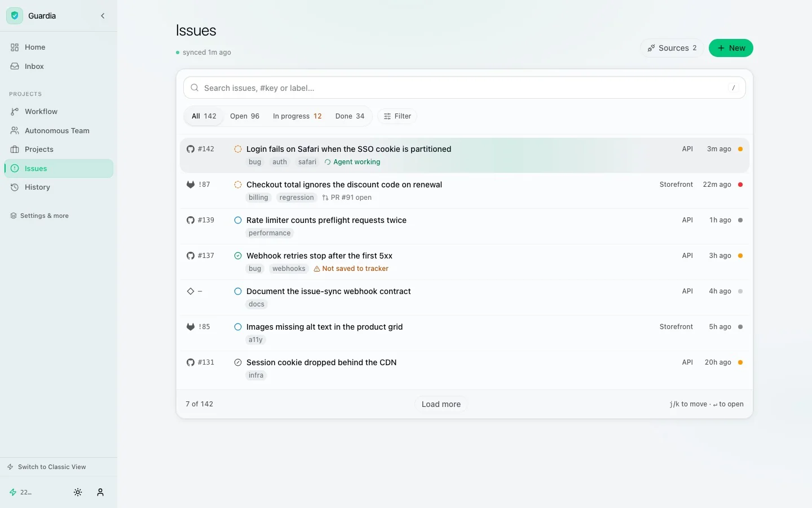Toggle status circle of Session cookie issue

click(x=238, y=362)
